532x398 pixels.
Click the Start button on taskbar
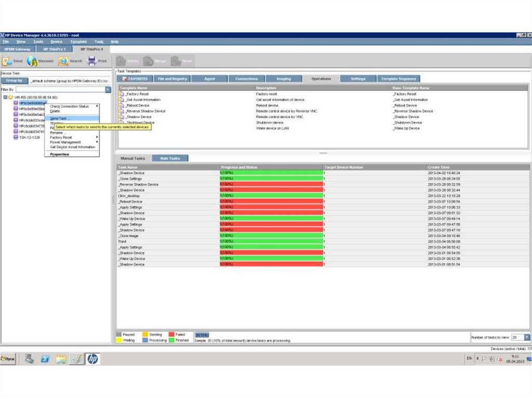point(8,359)
